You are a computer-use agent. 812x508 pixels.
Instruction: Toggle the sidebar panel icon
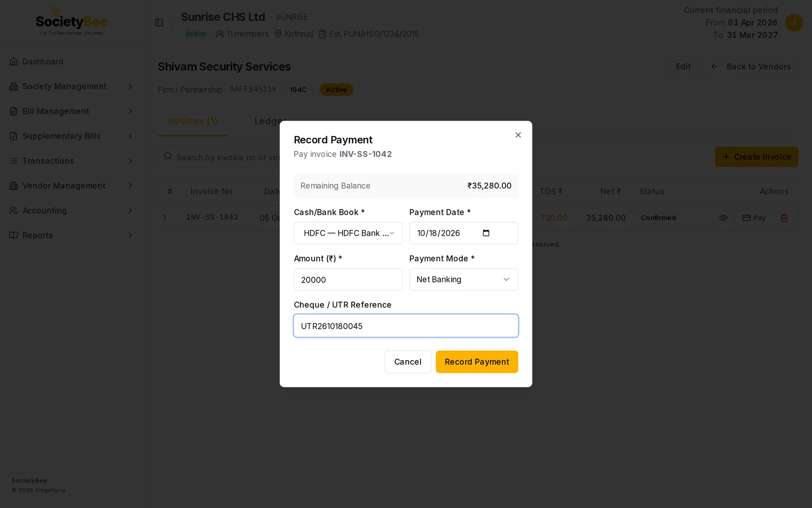159,22
